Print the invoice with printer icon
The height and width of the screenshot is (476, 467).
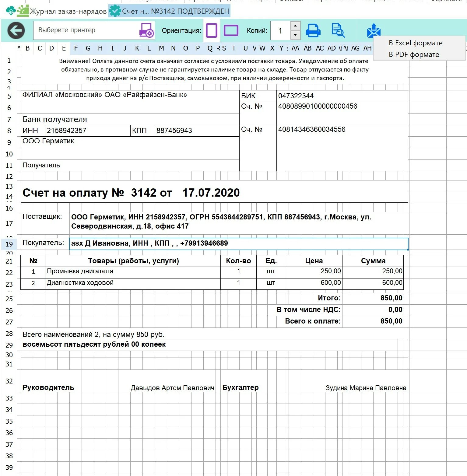pos(313,30)
